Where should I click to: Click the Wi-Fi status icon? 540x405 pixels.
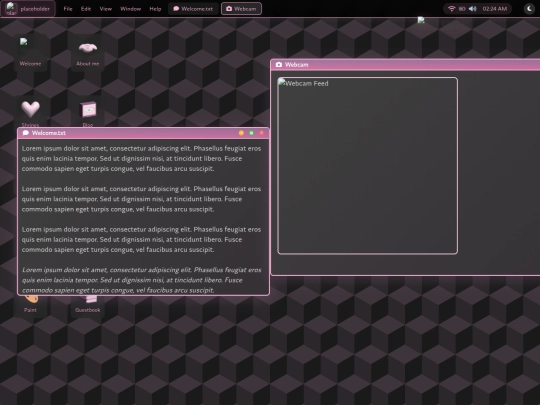click(x=451, y=9)
